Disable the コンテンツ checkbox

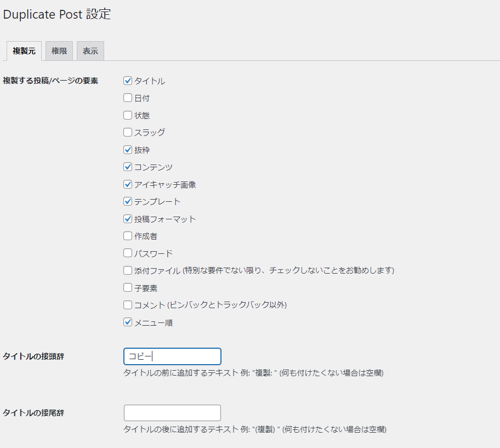[128, 167]
